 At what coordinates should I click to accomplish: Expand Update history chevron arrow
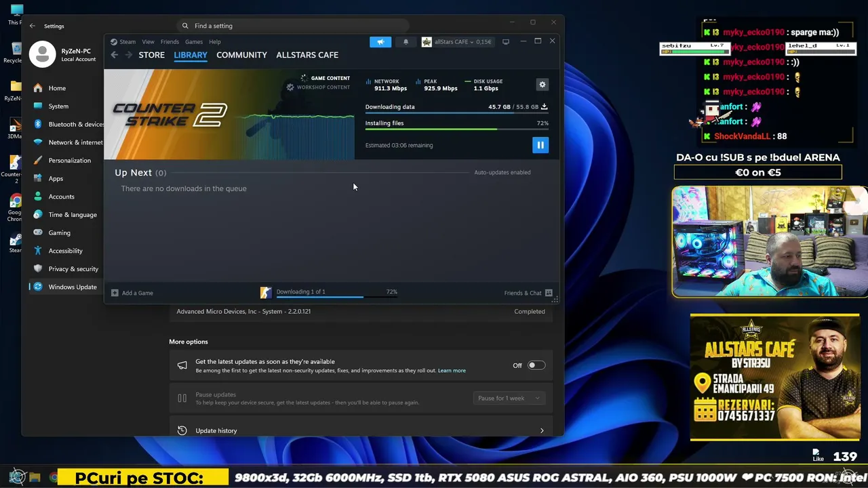[x=542, y=430]
